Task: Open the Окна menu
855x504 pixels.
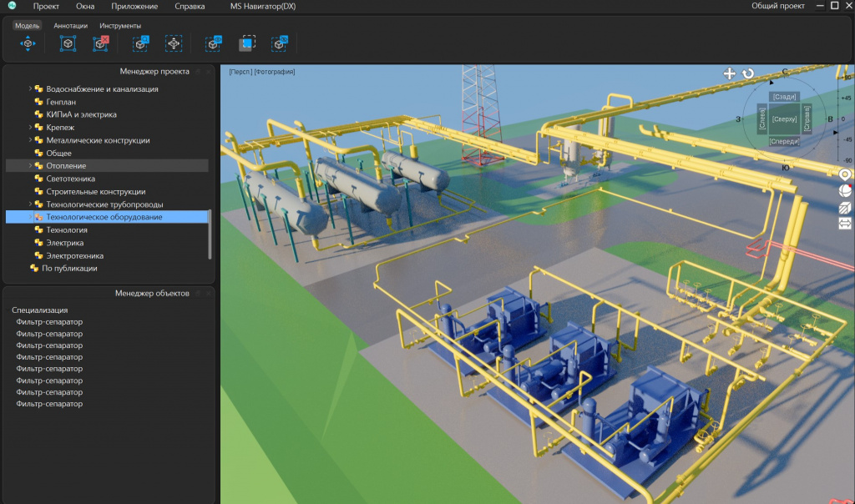Action: click(x=85, y=7)
